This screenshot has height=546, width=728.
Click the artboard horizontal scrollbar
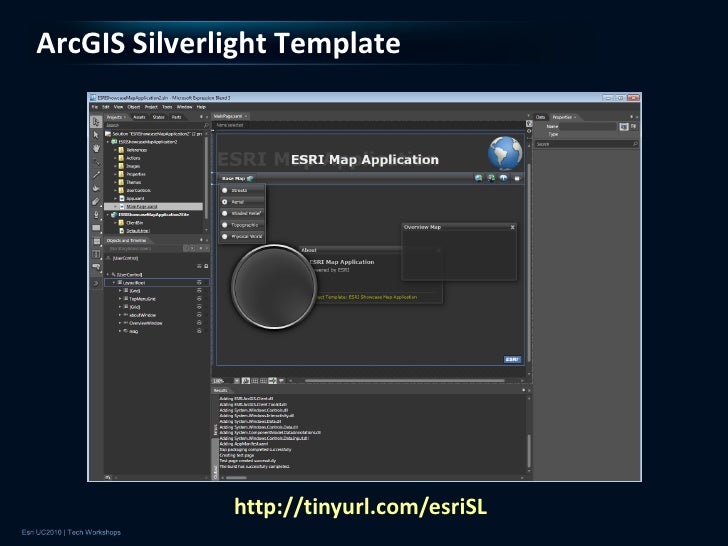click(404, 381)
